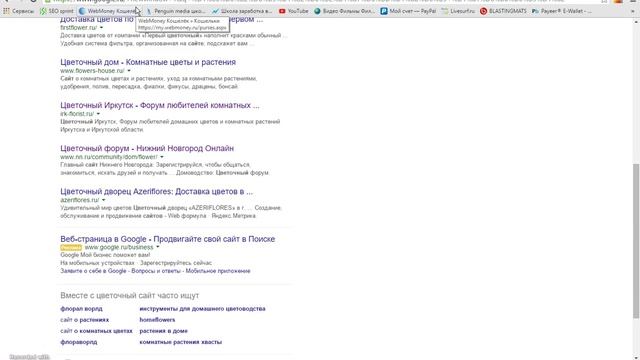Click the firstflower.ru green URL text

[79, 28]
